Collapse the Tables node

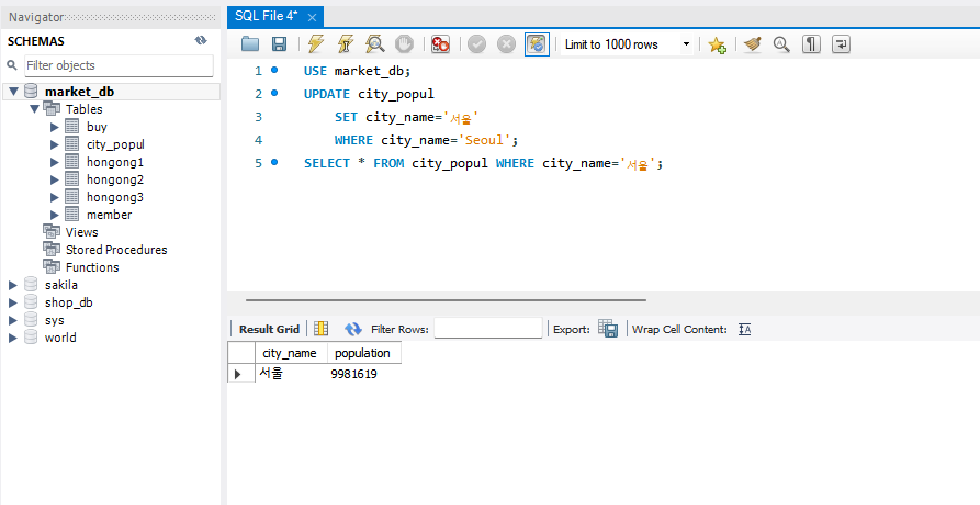click(35, 109)
